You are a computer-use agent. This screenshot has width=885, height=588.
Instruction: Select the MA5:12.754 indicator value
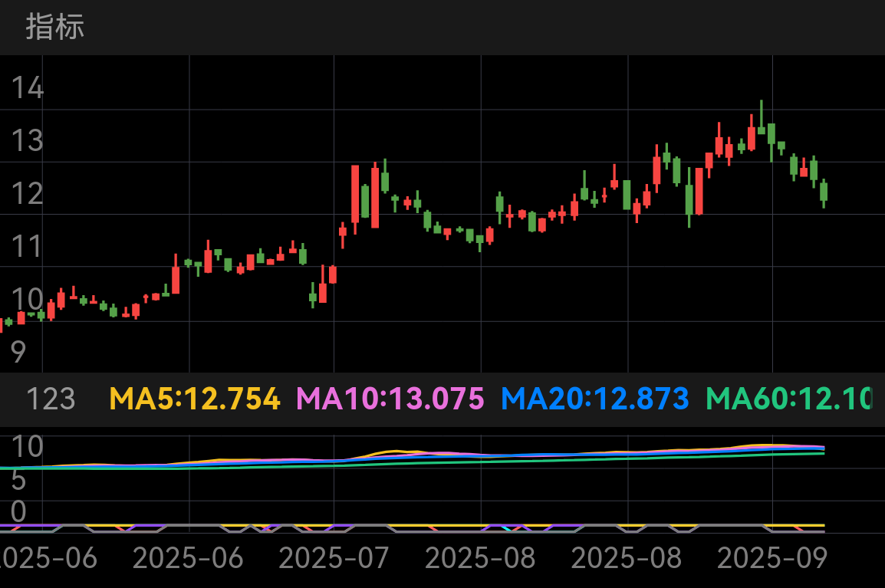[x=194, y=399]
